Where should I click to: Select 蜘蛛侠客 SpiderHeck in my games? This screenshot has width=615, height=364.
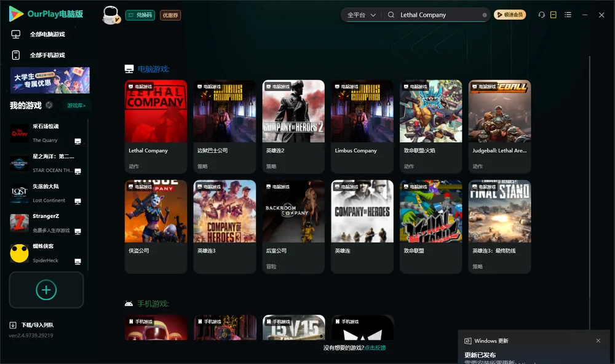47,253
